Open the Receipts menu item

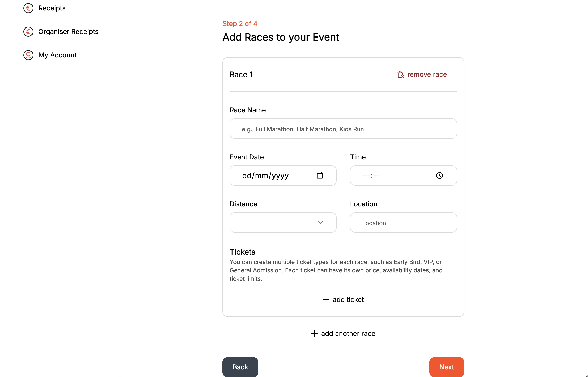click(52, 8)
